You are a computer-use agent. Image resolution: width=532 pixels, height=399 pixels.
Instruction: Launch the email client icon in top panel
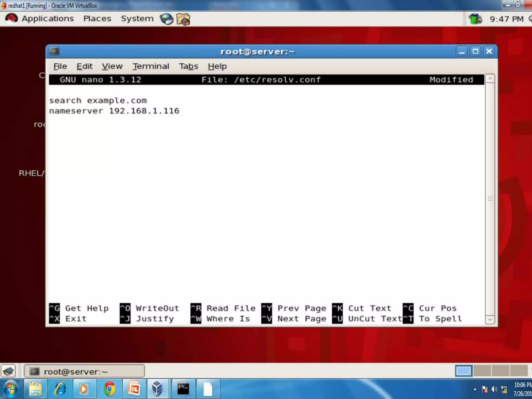[183, 19]
